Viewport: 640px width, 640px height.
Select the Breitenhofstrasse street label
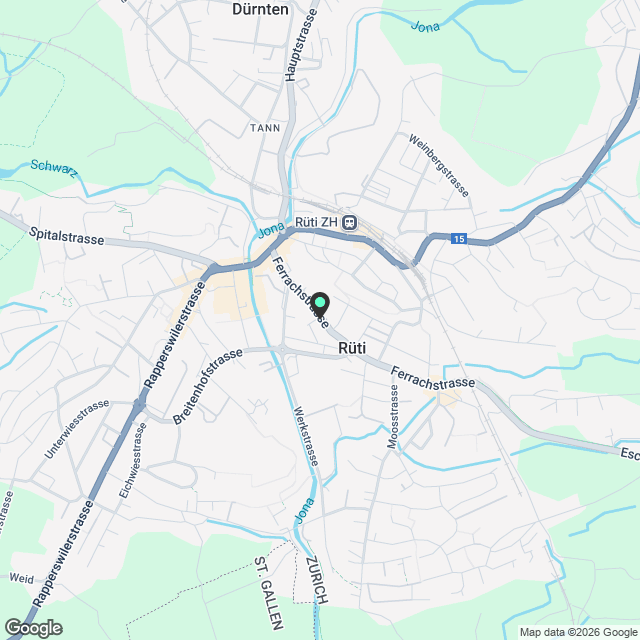click(x=207, y=386)
